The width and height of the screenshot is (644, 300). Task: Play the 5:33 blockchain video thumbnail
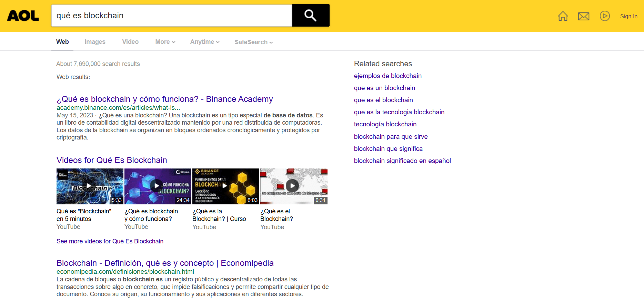click(x=90, y=186)
